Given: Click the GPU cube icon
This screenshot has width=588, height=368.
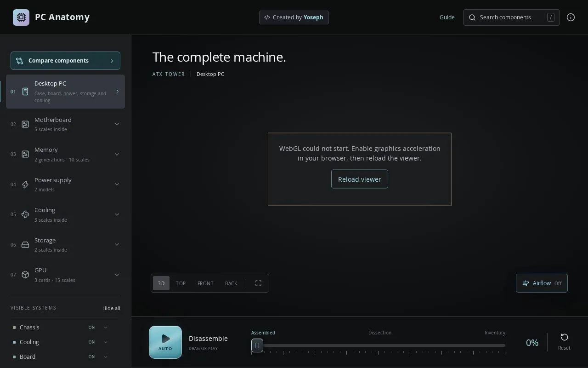Looking at the screenshot, I should (25, 275).
